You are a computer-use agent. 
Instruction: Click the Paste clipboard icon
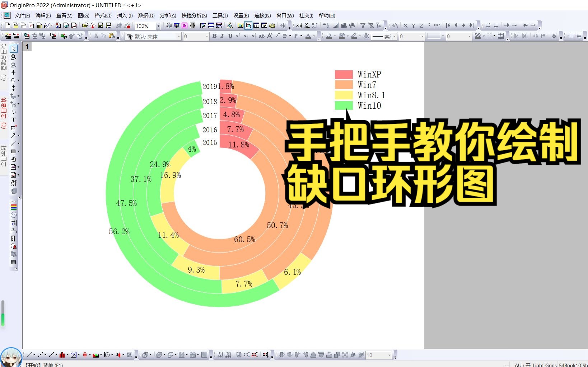click(112, 36)
